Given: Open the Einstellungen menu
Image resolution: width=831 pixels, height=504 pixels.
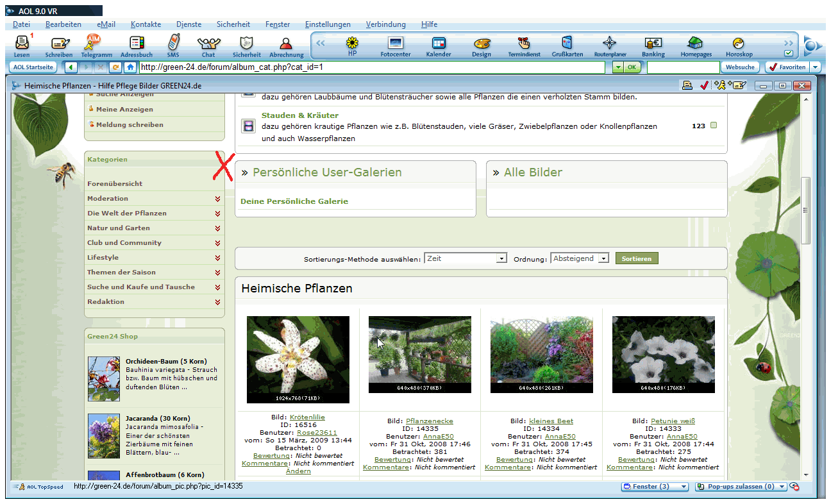Looking at the screenshot, I should pyautogui.click(x=328, y=24).
